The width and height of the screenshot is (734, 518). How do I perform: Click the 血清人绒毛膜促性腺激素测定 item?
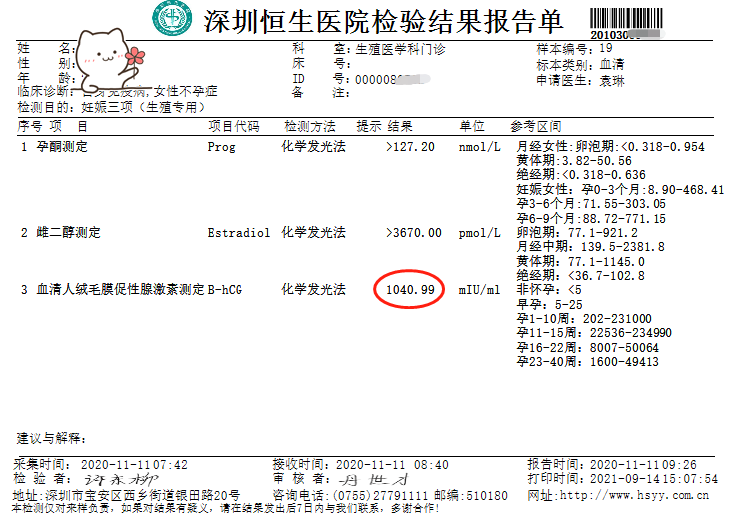[121, 290]
